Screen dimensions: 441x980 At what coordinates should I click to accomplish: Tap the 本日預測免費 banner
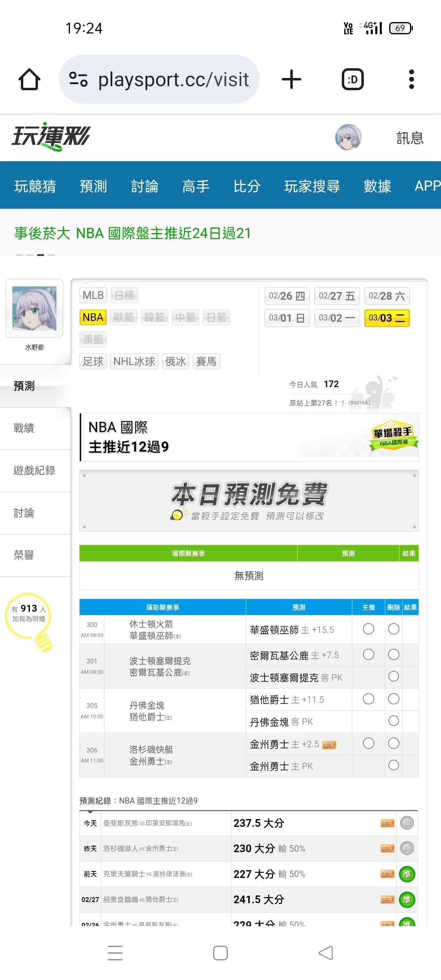click(x=249, y=501)
